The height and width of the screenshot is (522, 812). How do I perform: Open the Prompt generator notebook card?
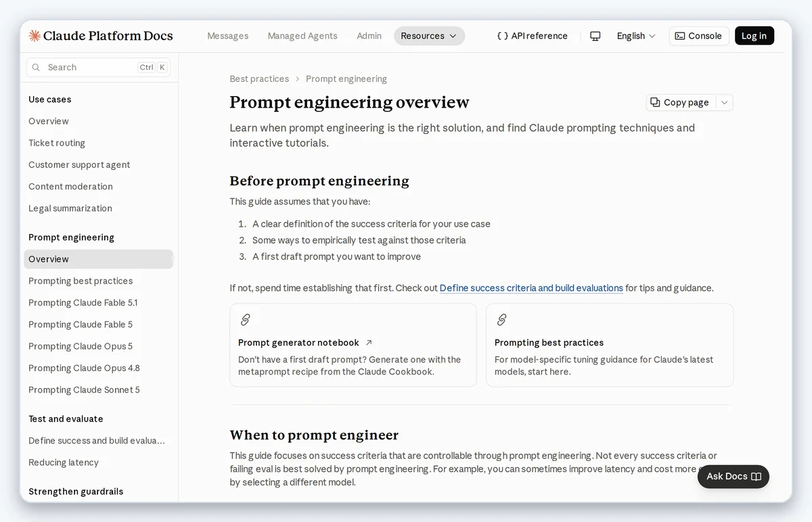353,345
